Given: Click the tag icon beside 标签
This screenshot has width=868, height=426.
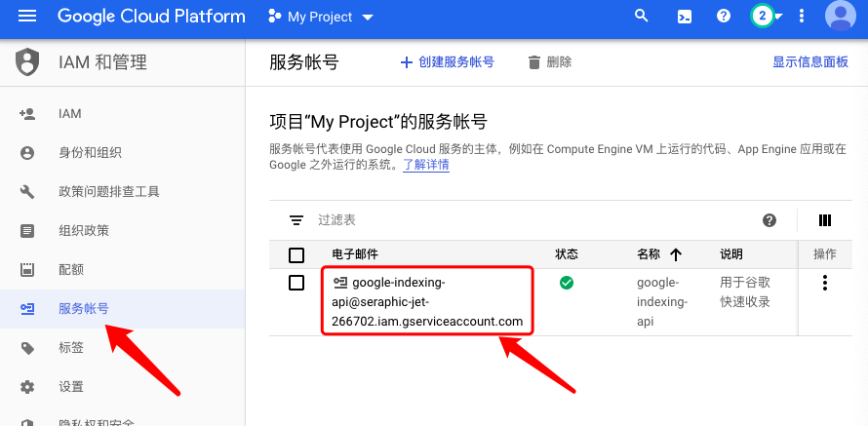Looking at the screenshot, I should click(27, 348).
